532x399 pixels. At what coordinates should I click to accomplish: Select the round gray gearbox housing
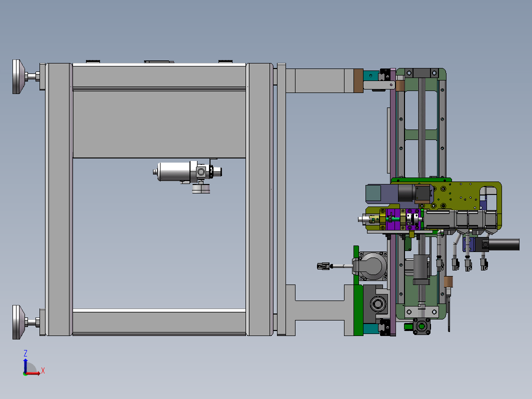[372, 266]
